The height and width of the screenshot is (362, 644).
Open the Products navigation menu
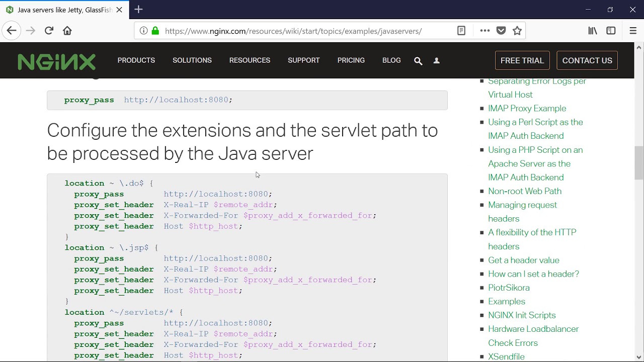tap(136, 60)
